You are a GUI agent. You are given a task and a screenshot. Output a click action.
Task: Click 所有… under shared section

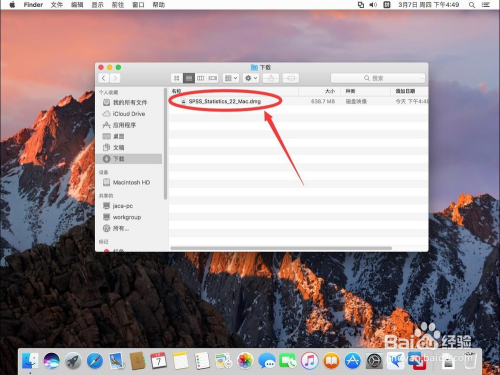point(121,229)
